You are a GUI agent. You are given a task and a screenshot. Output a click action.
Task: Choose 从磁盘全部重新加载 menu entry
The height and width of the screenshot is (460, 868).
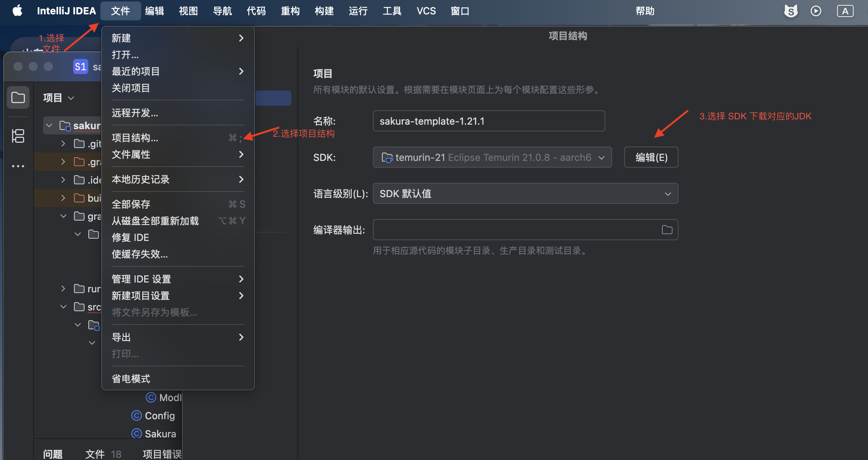[x=178, y=221]
